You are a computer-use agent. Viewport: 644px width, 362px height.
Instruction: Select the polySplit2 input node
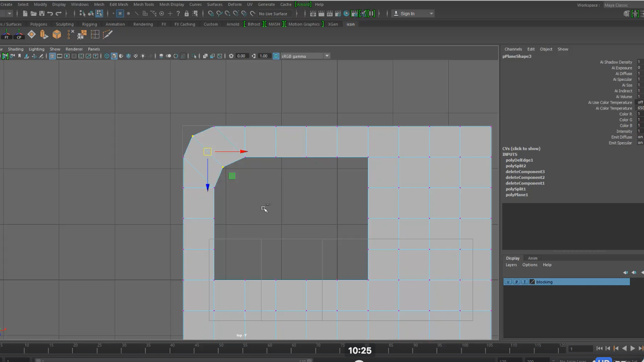(x=515, y=166)
